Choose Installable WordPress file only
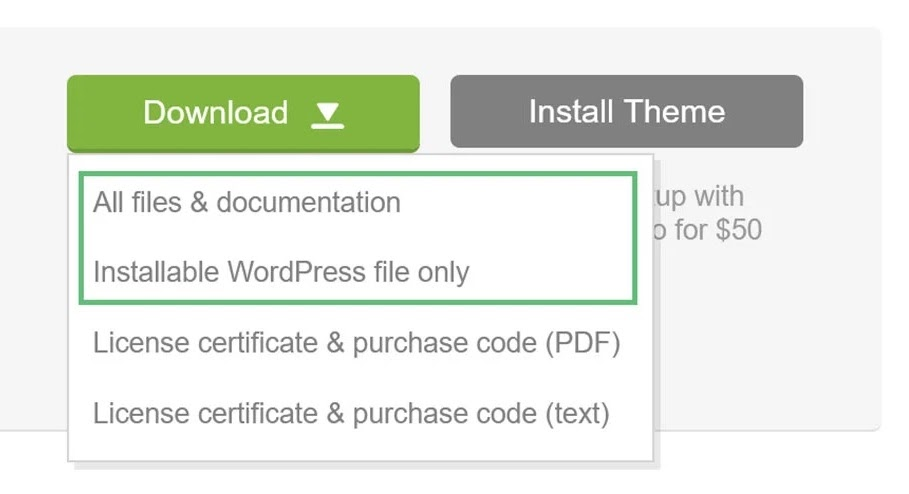 281,271
